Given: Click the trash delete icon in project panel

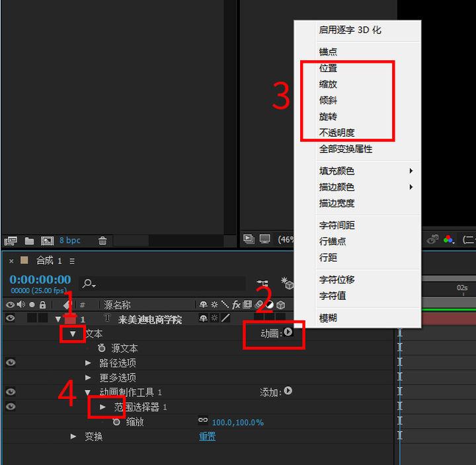Looking at the screenshot, I should tap(102, 241).
